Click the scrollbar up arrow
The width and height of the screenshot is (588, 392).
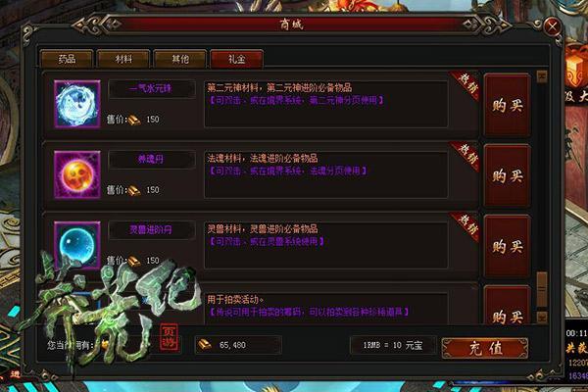tap(542, 76)
